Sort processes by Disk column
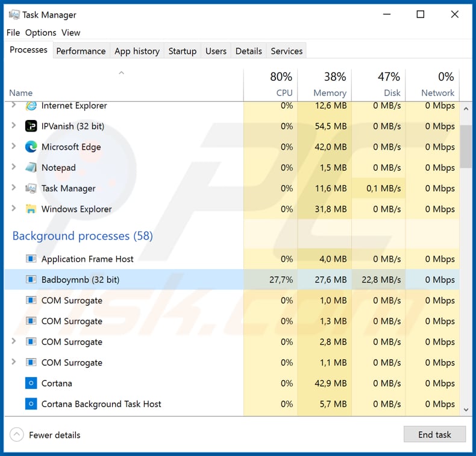 tap(378, 85)
